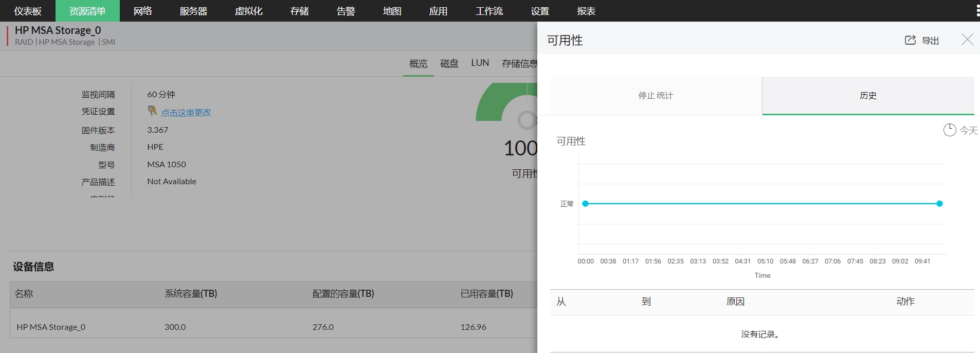The height and width of the screenshot is (353, 980).
Task: Open the 存储 menu item
Action: 299,11
